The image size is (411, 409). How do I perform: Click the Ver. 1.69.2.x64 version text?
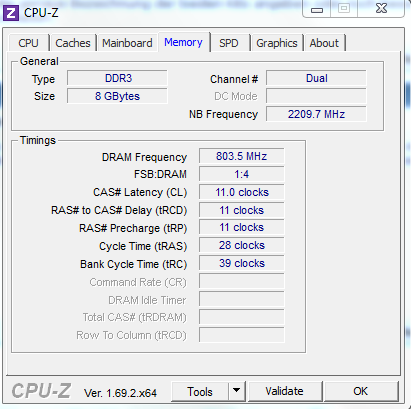click(x=120, y=393)
